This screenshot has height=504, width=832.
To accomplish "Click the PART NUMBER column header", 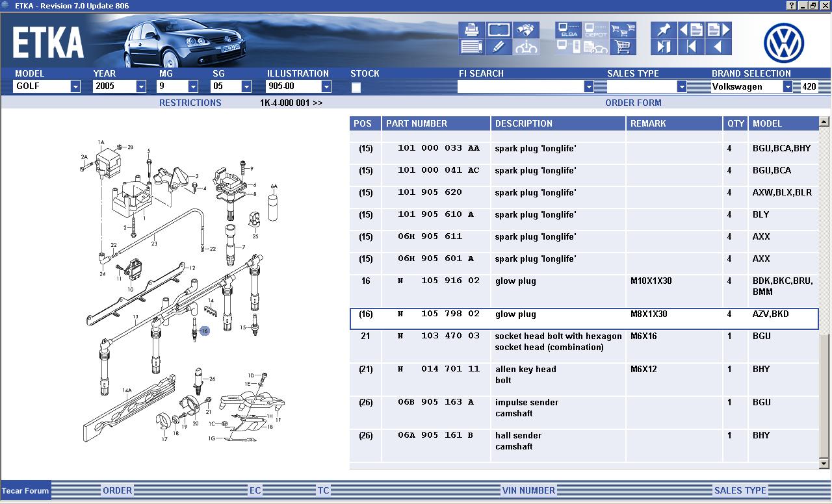I will 436,123.
